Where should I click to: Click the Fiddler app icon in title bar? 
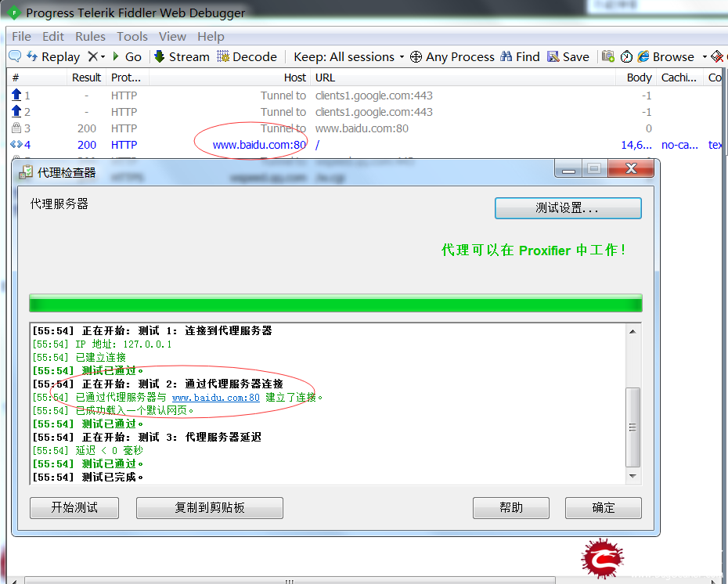click(x=14, y=13)
